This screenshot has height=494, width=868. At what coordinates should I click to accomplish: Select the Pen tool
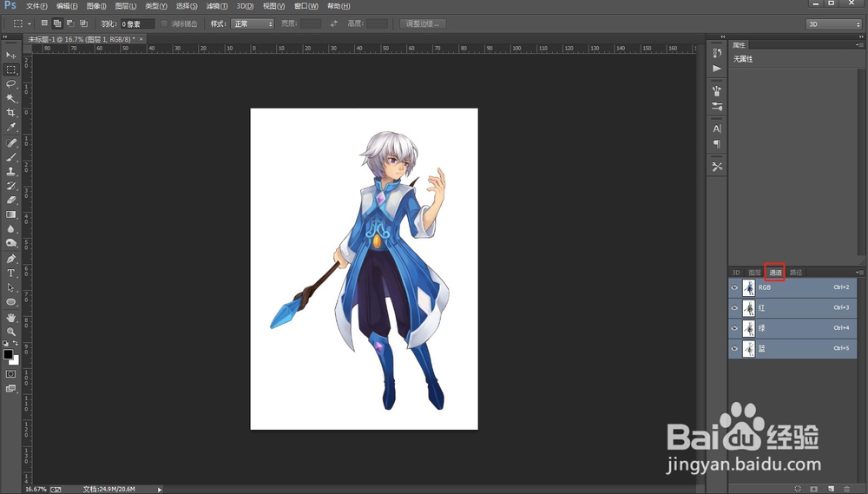(10, 260)
